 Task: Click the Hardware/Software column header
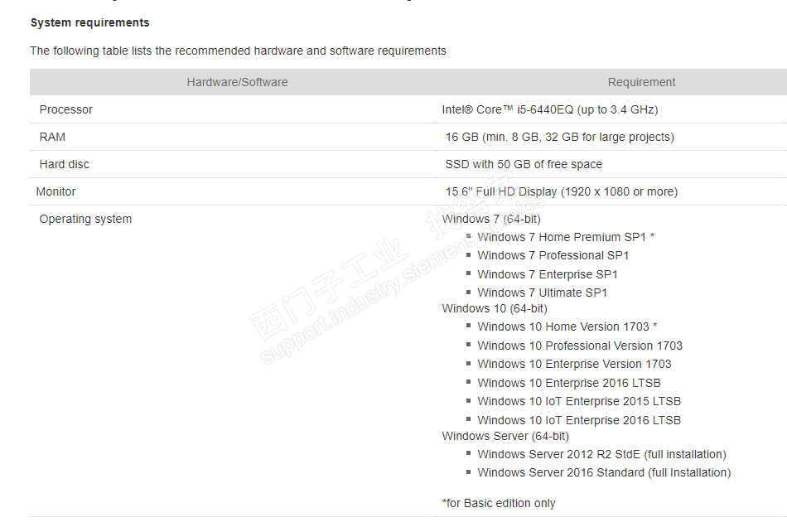(x=237, y=82)
